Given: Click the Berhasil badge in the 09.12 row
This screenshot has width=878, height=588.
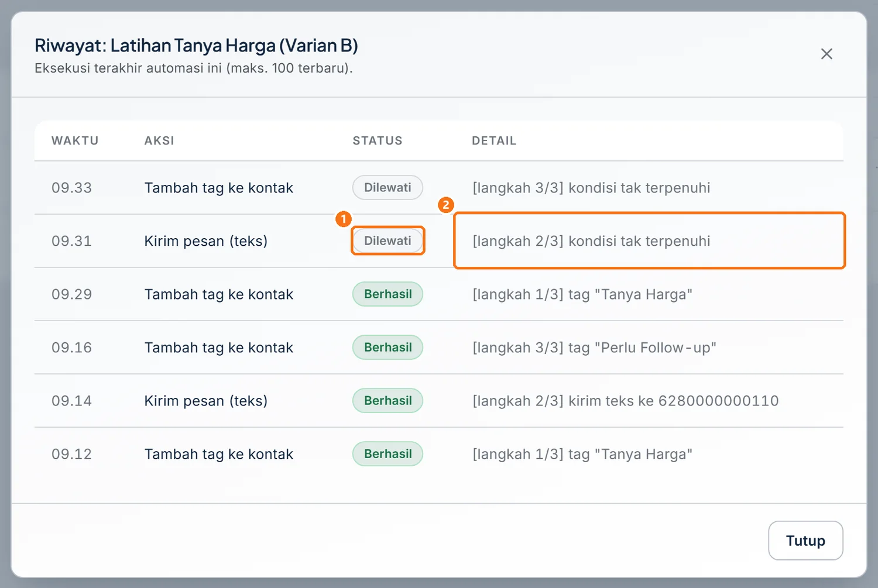Looking at the screenshot, I should (387, 454).
